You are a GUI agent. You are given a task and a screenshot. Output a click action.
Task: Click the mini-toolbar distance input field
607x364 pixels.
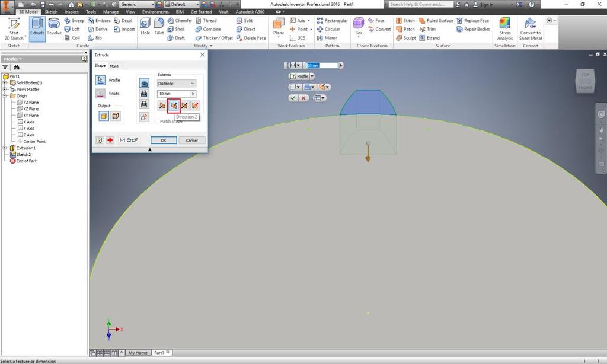[x=322, y=65]
